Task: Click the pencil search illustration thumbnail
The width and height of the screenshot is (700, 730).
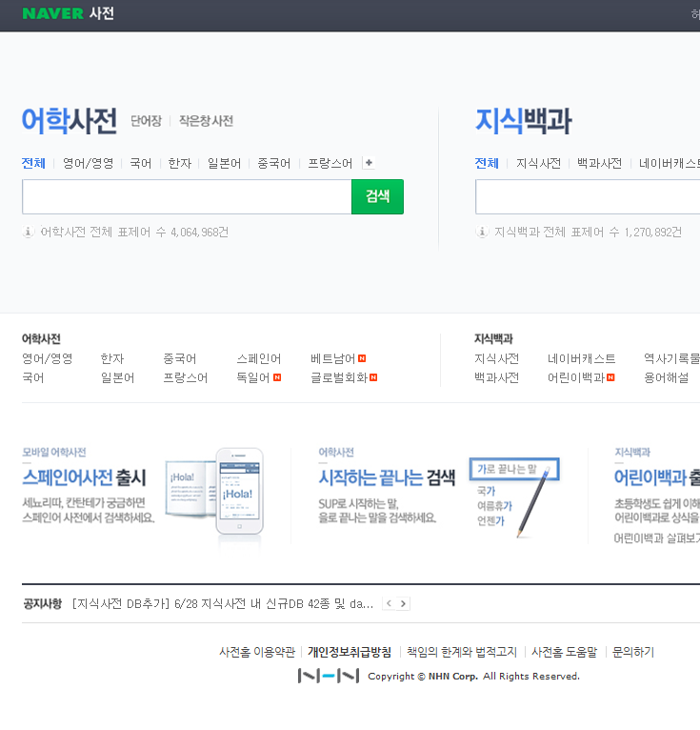Action: [514, 497]
